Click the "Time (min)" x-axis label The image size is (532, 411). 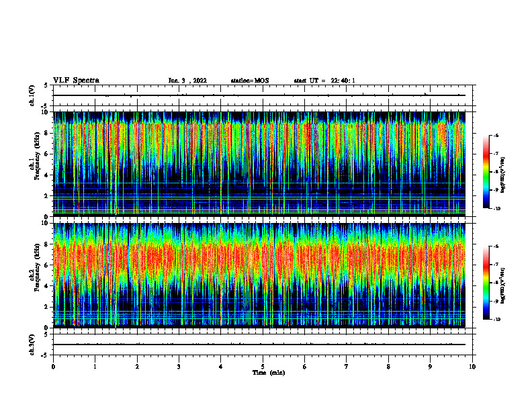tap(269, 373)
